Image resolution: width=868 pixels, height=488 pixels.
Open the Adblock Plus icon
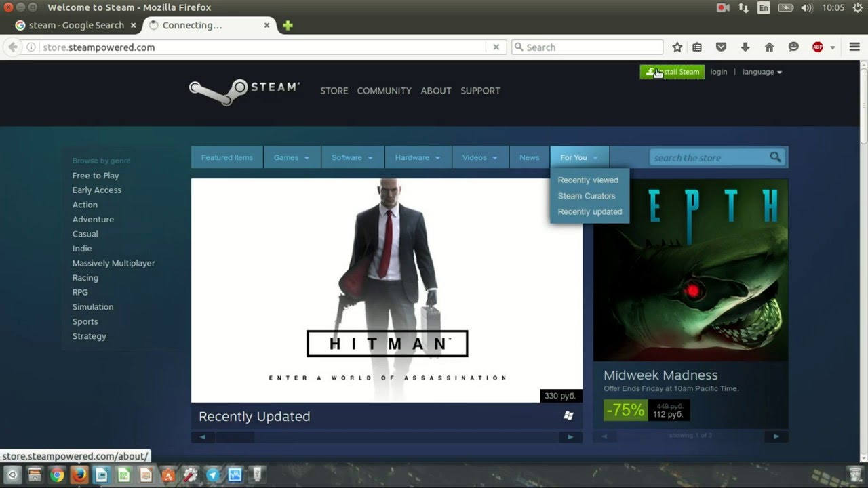coord(818,47)
